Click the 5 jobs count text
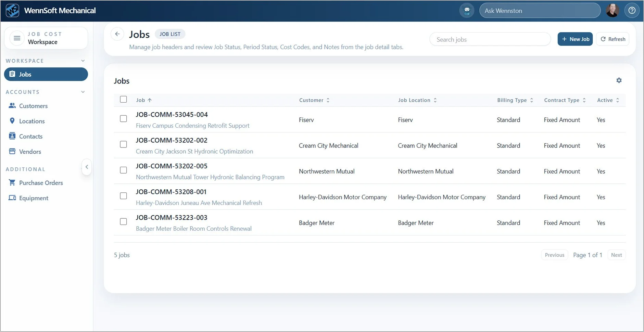Viewport: 644px width, 332px height. (x=122, y=255)
